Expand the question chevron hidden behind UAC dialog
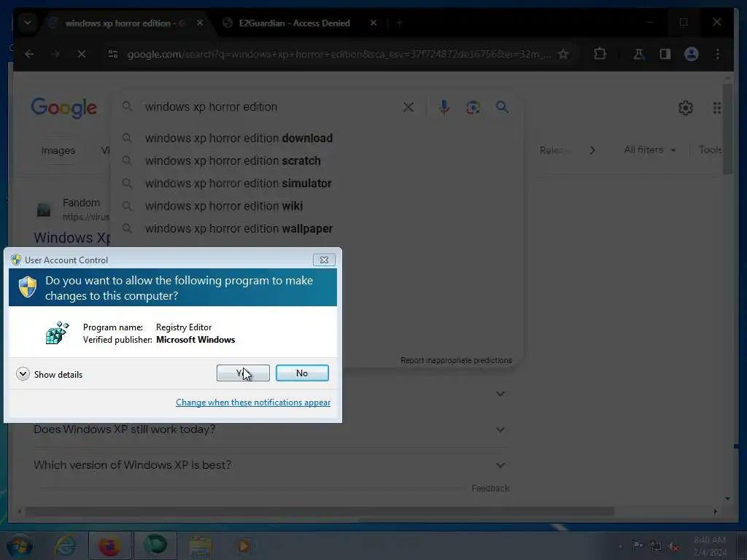The height and width of the screenshot is (560, 747). point(500,394)
